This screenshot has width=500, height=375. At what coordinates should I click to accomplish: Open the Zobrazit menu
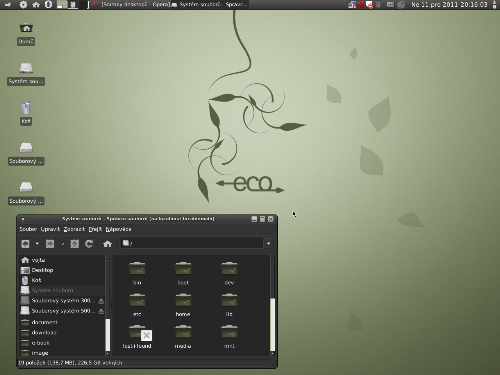74,229
